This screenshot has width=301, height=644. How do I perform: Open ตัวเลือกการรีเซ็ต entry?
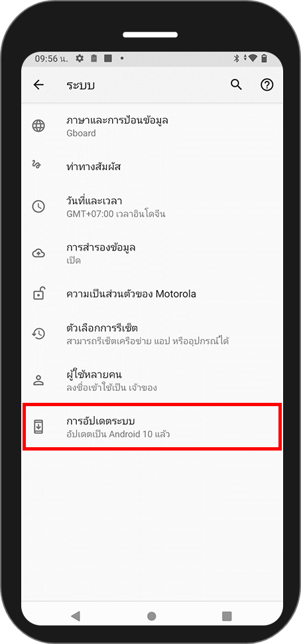click(152, 334)
